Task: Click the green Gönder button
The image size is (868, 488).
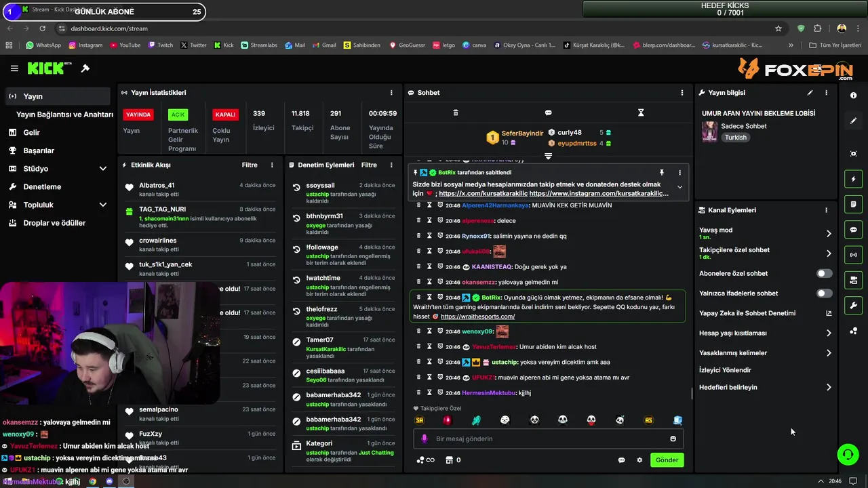Action: tap(667, 460)
